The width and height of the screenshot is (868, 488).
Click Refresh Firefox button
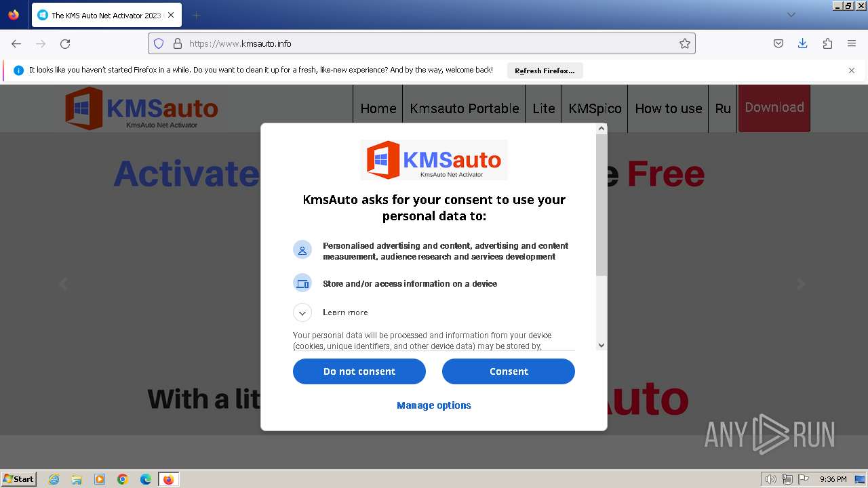click(x=545, y=70)
